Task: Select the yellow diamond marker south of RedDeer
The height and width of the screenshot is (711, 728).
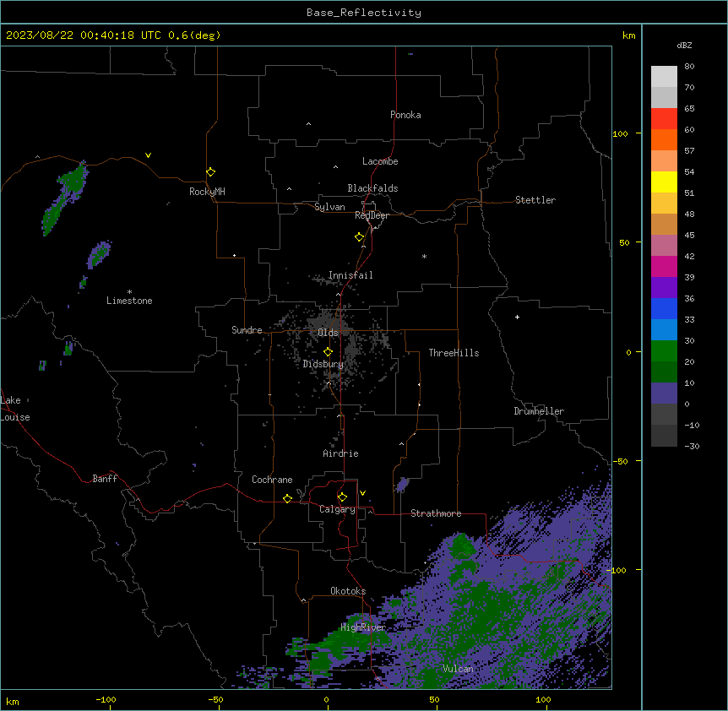Action: click(359, 237)
